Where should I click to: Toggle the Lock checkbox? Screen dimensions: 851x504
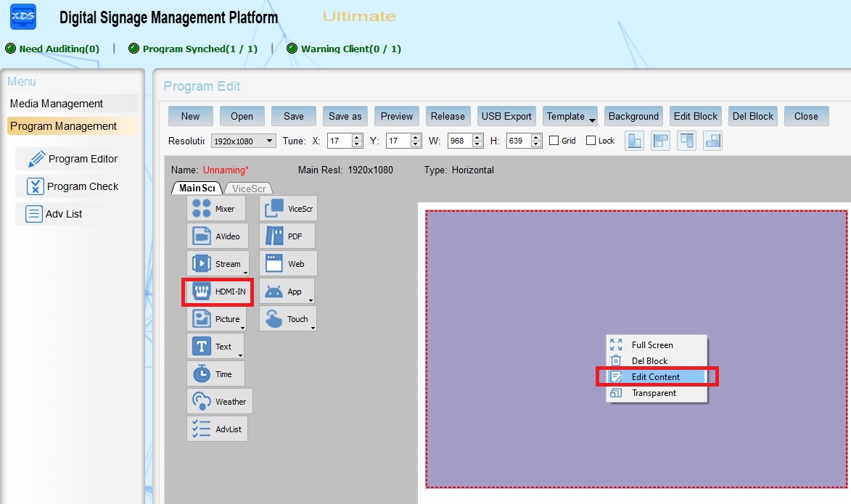click(x=591, y=141)
